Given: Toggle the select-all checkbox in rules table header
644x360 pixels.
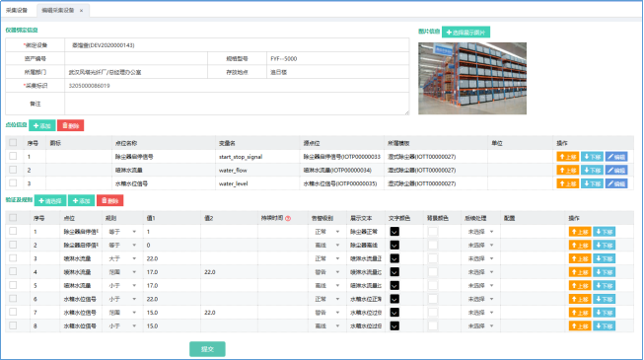Looking at the screenshot, I should 13,218.
